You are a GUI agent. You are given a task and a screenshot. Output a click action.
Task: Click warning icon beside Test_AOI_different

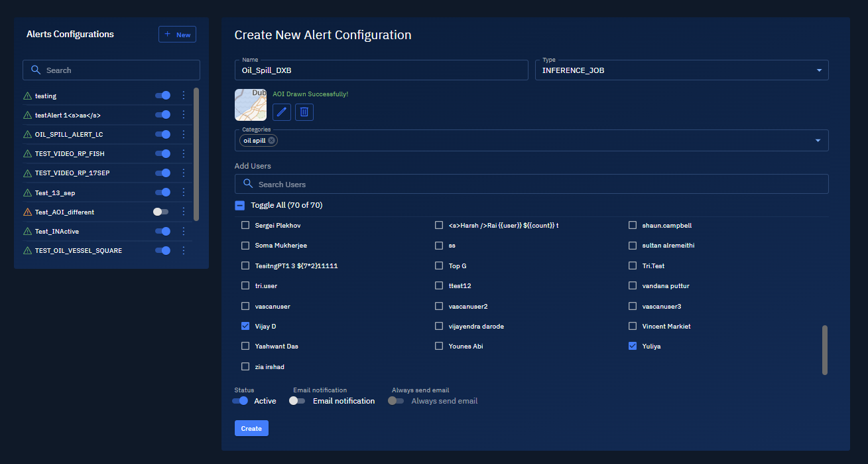(x=28, y=212)
